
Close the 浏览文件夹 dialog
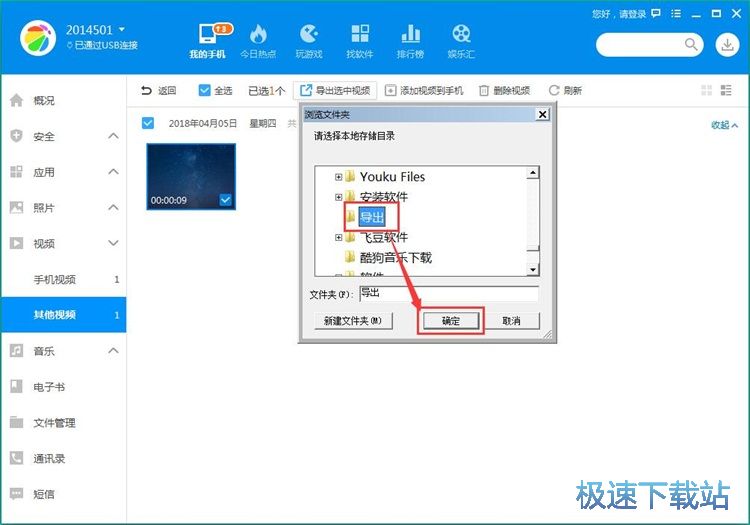coord(542,114)
